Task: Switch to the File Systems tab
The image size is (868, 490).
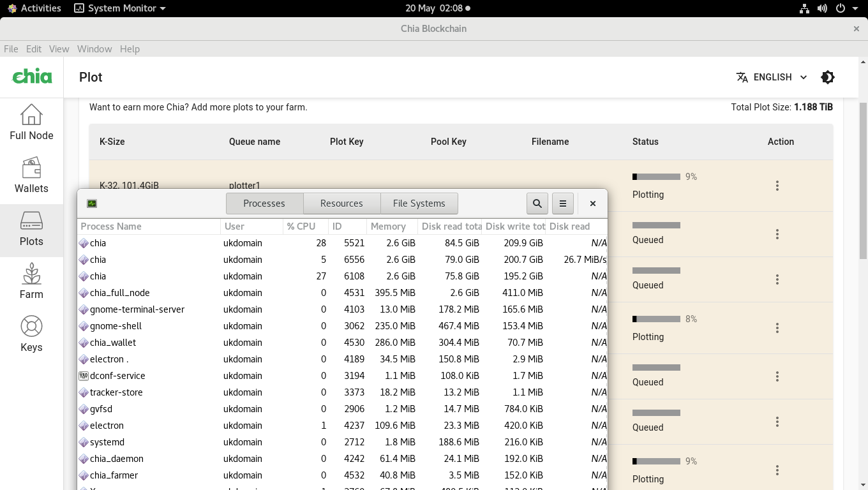Action: coord(419,204)
